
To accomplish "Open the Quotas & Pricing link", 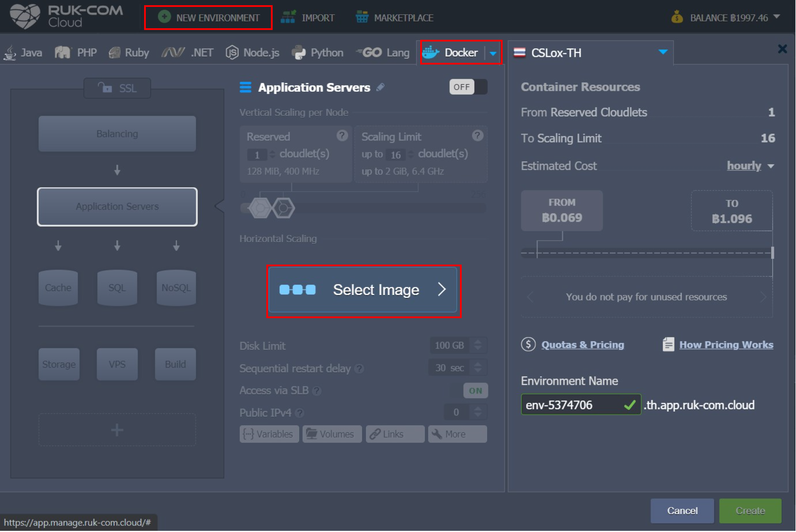I will point(583,345).
